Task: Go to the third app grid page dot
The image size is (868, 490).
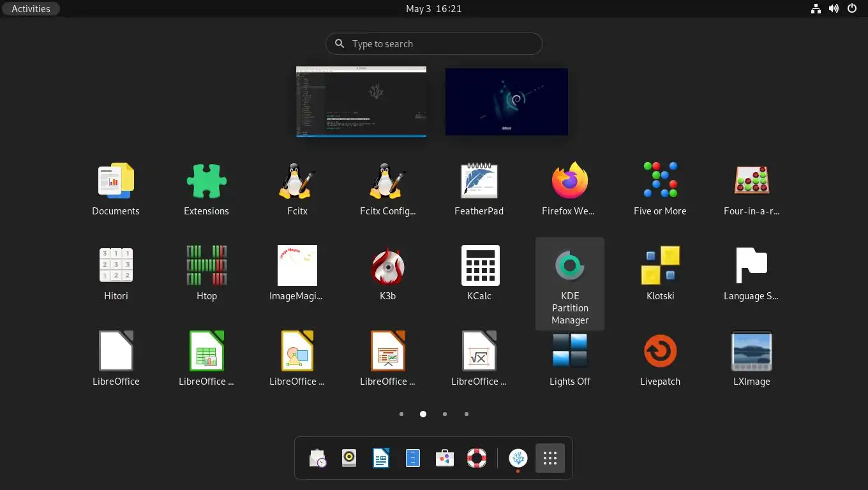Action: 445,414
